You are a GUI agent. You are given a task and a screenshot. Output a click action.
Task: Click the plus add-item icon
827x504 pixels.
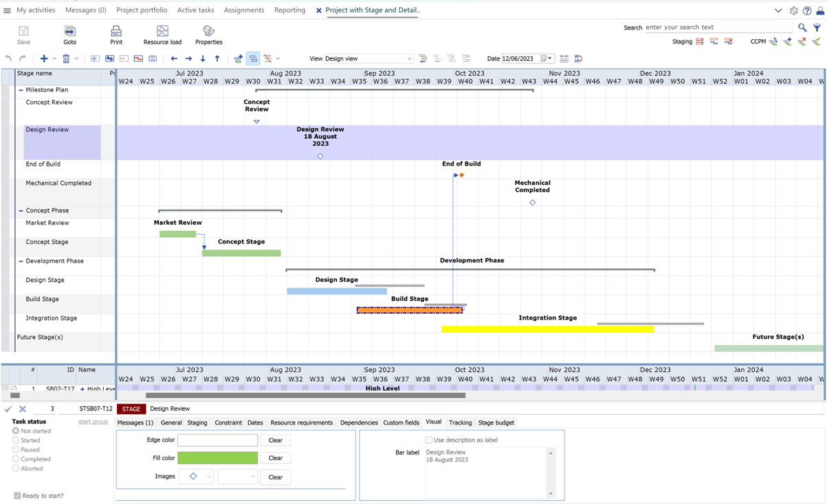pyautogui.click(x=44, y=58)
